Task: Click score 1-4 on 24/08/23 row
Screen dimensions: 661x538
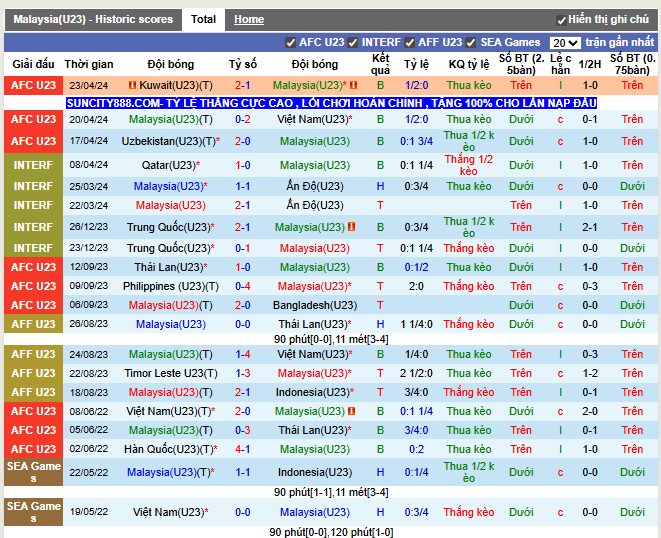Action: click(242, 355)
